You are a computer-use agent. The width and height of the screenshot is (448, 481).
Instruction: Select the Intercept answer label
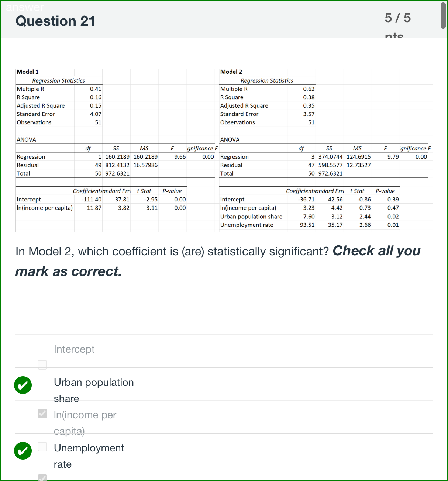74,349
